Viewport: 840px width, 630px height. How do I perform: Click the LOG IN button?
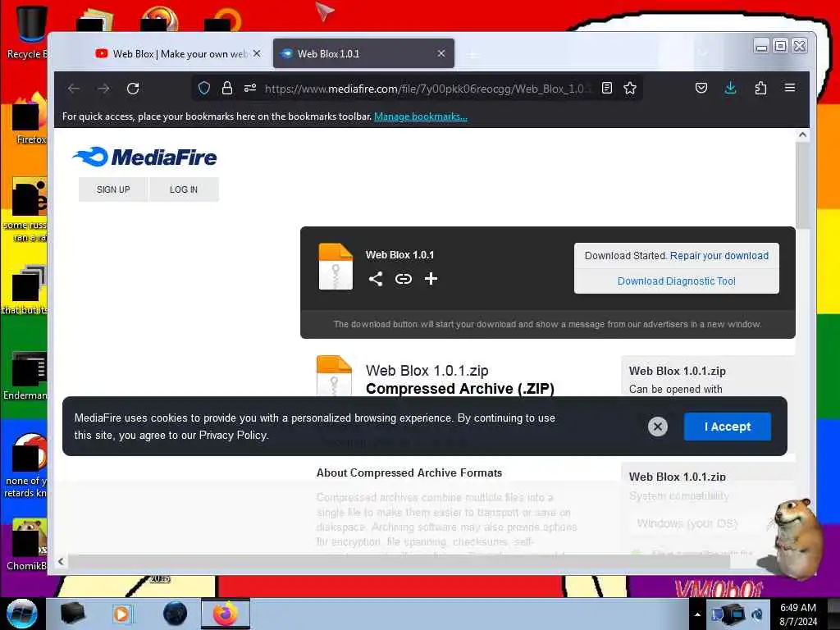point(184,189)
